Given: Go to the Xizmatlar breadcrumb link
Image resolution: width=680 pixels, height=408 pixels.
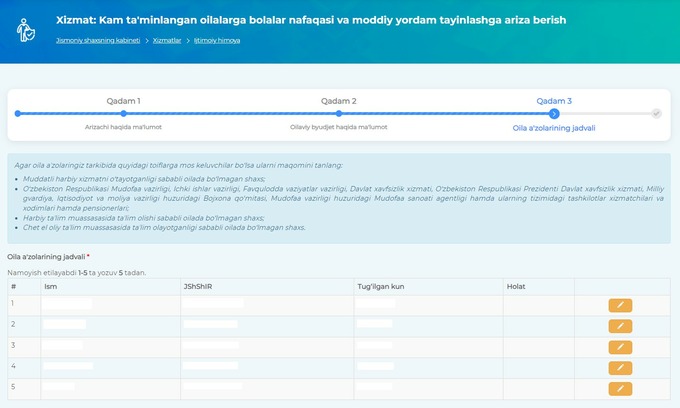Looking at the screenshot, I should (x=167, y=41).
